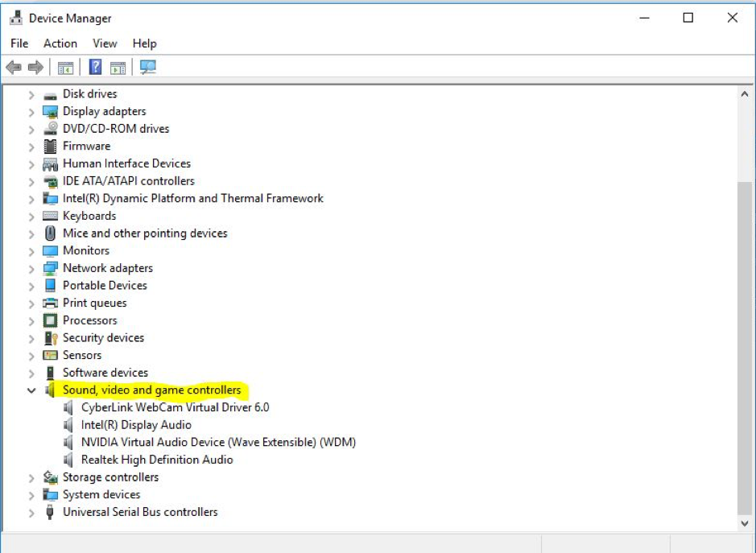Click the Display adapters device icon
The image size is (756, 553).
[x=50, y=112]
